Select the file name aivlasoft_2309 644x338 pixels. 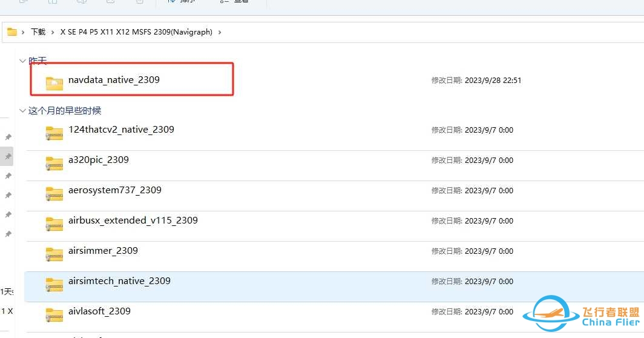pos(99,311)
